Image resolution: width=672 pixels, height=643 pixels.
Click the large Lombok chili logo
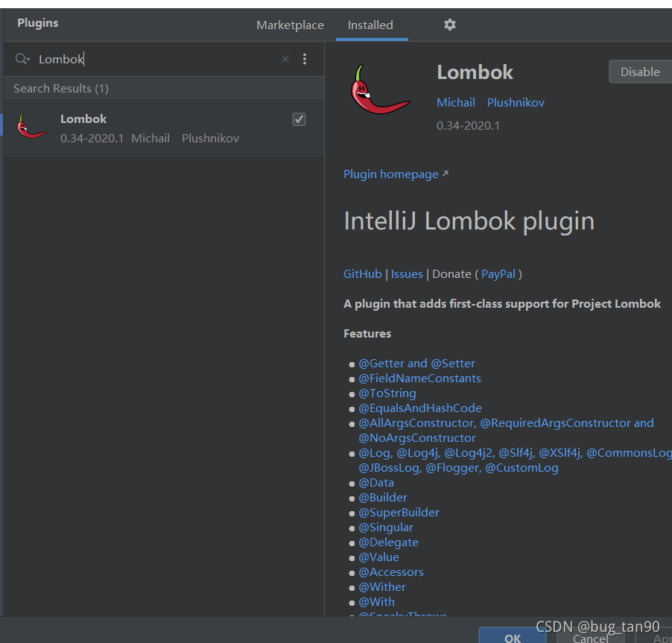380,89
